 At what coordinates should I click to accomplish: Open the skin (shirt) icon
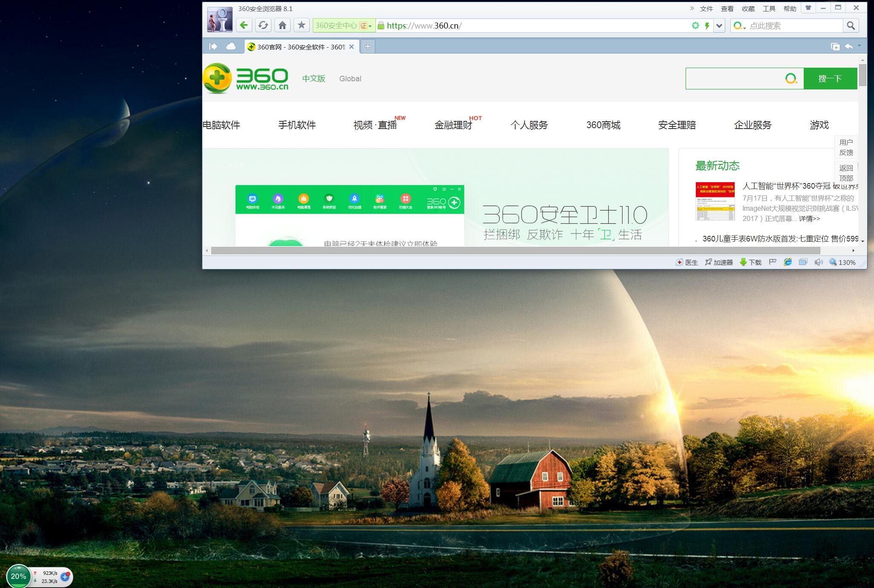click(x=808, y=8)
